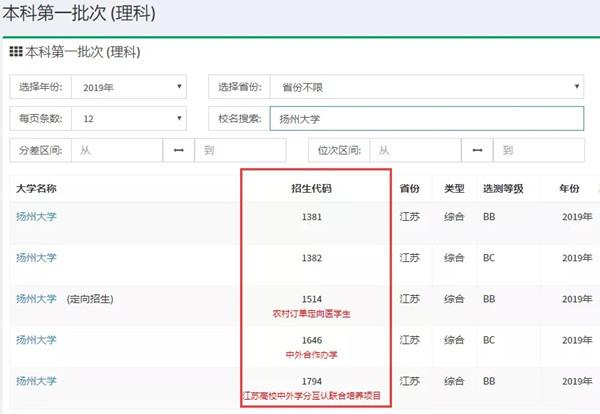
Task: Click 江苏 in row 1381
Action: 409,217
